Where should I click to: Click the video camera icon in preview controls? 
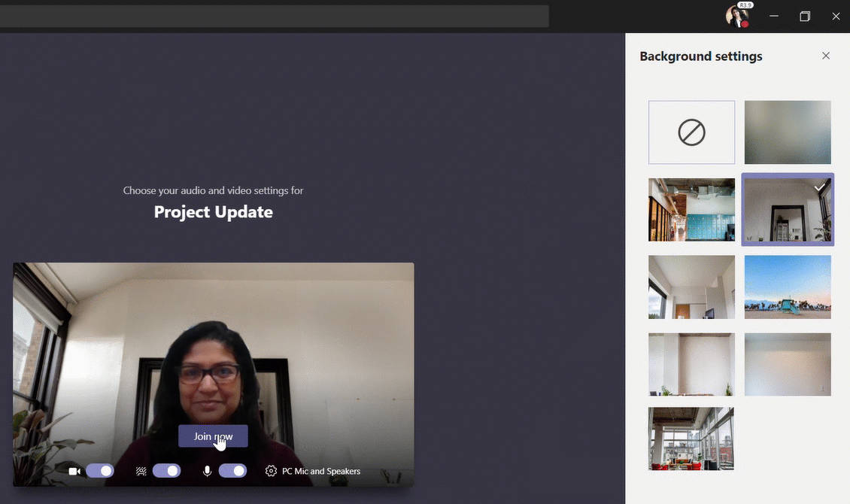pos(74,471)
